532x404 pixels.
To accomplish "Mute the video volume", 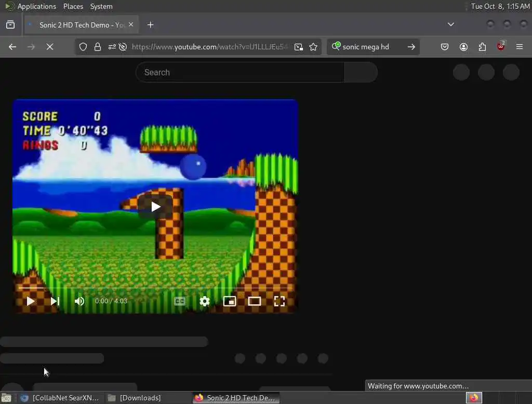I will [x=79, y=301].
